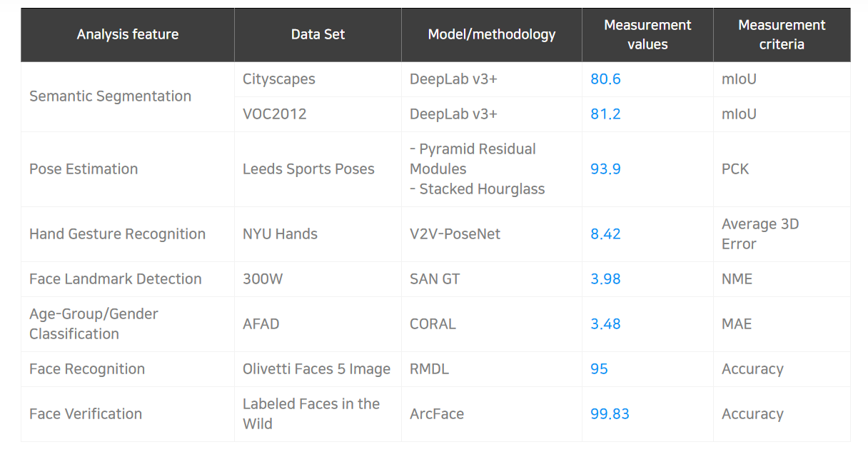
Task: Select the V2V-PoseNet model cell
Action: click(x=455, y=234)
